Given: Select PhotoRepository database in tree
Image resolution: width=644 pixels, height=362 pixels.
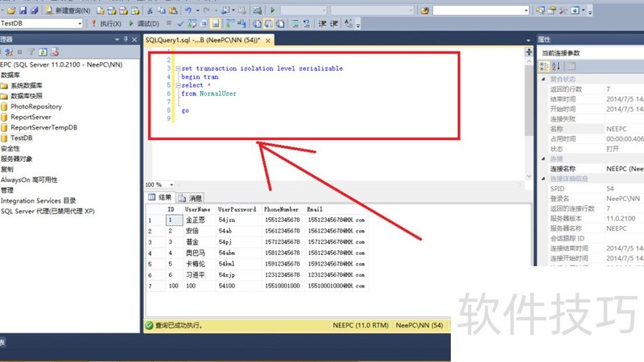Looking at the screenshot, I should (35, 106).
